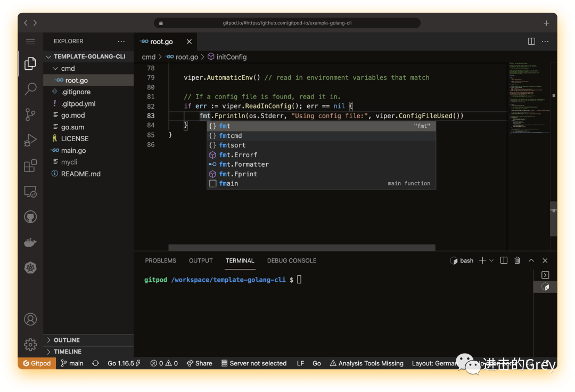Close the root.go editor tab
The height and width of the screenshot is (392, 575).
click(x=189, y=42)
